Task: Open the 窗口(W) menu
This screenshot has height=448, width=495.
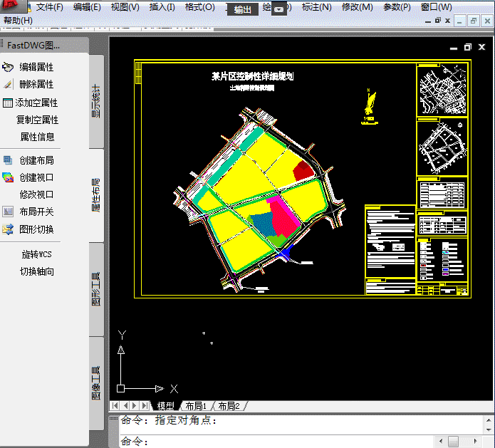Action: [437, 7]
